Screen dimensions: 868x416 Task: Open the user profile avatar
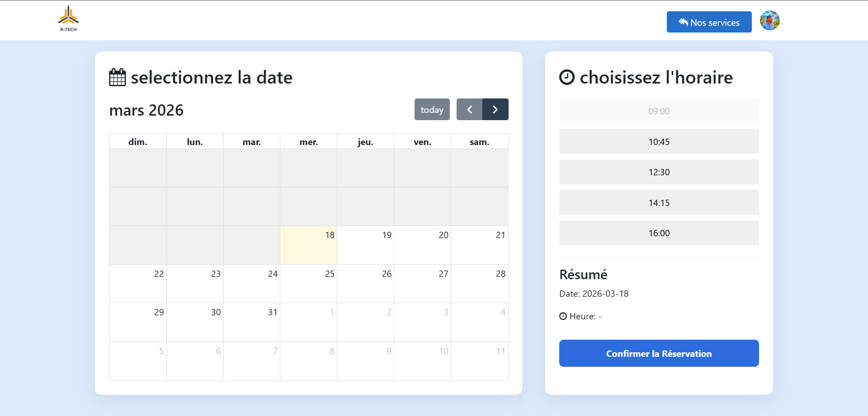pos(769,21)
